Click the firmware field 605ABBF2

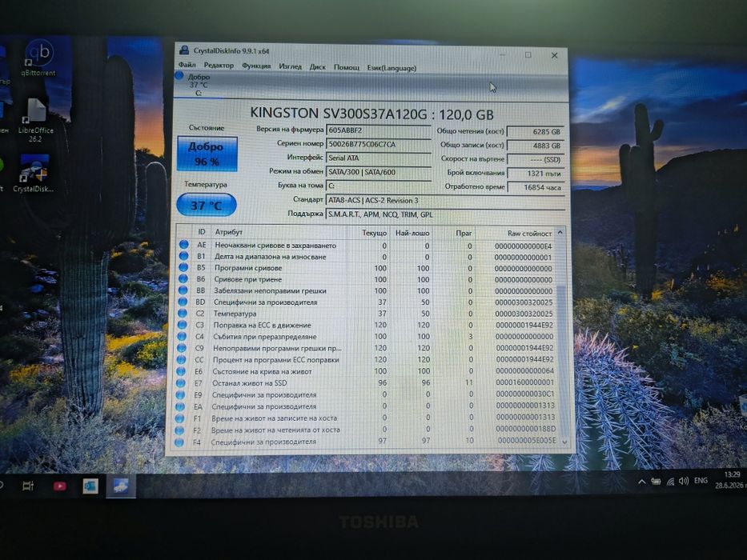click(x=379, y=130)
